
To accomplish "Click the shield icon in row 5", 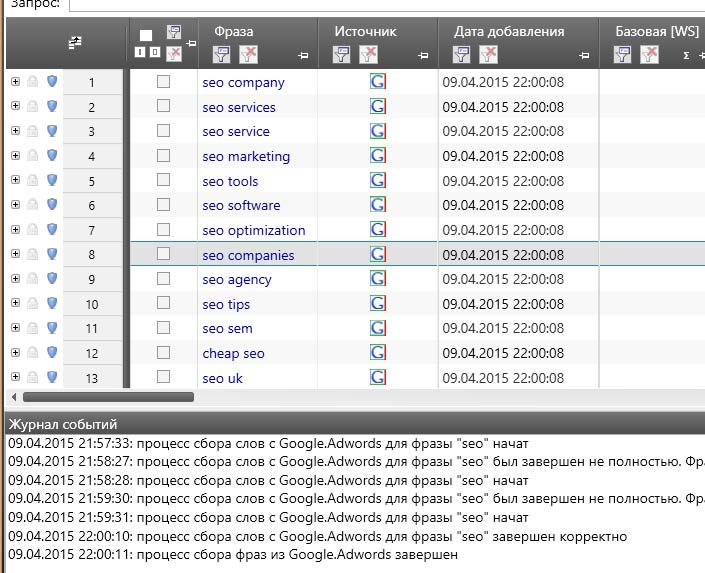I will point(52,181).
